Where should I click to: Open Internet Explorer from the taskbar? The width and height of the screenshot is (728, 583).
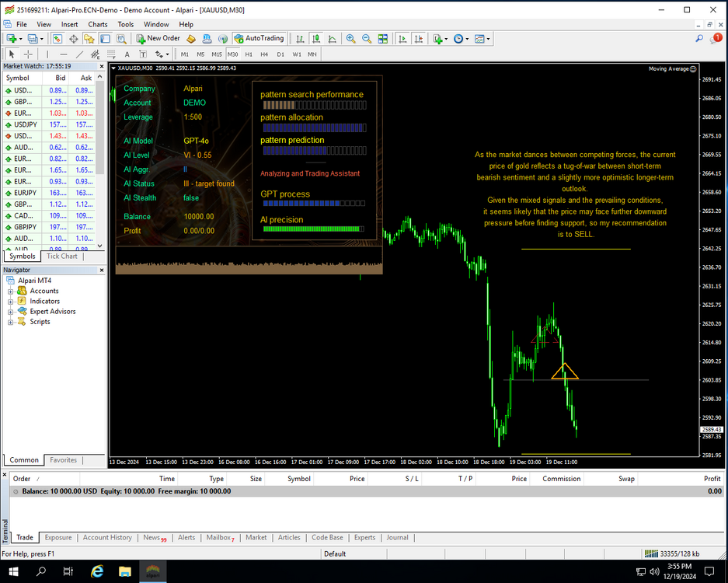click(x=97, y=571)
